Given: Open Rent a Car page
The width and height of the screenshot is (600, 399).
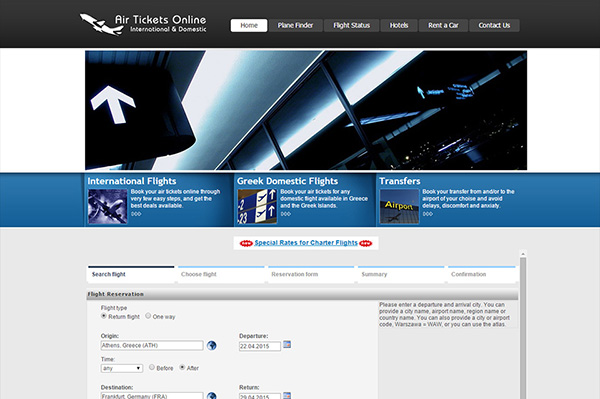Looking at the screenshot, I should (x=443, y=25).
